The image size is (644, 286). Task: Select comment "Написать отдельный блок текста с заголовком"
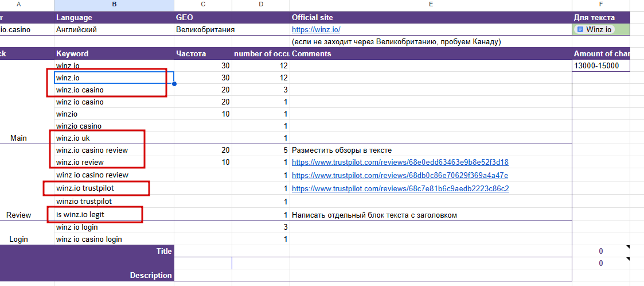431,214
